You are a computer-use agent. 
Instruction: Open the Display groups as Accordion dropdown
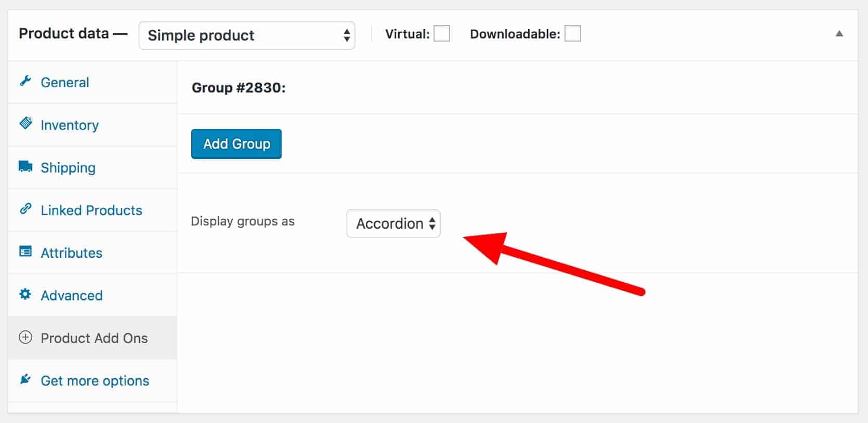coord(393,223)
